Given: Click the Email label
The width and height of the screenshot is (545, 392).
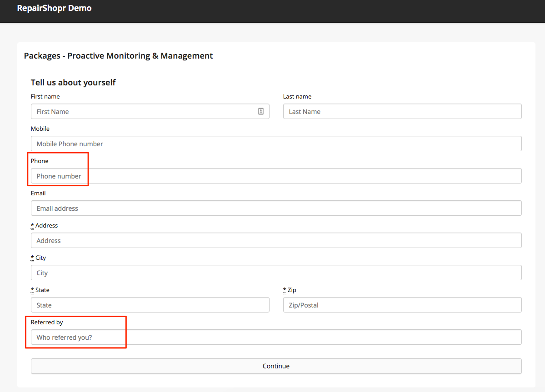Looking at the screenshot, I should tap(38, 194).
